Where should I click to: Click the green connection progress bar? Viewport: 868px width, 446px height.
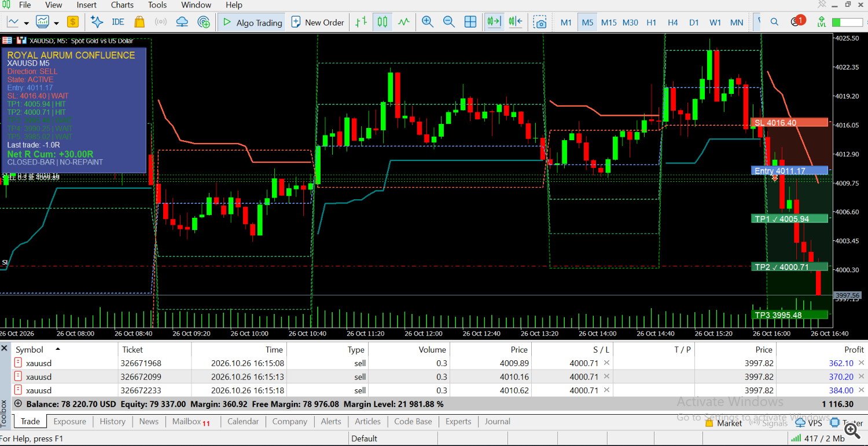click(847, 22)
